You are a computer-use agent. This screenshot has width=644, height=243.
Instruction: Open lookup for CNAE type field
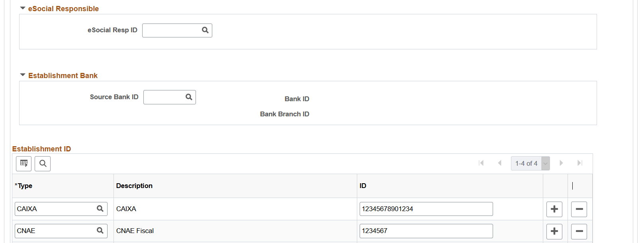(x=100, y=231)
